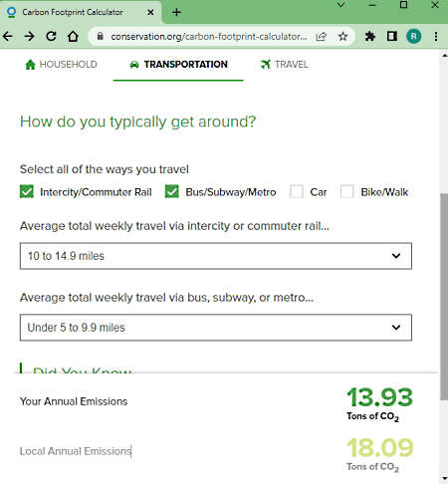Screen dimensions: 448x484
Task: Open a new browser tab
Action: 176,13
